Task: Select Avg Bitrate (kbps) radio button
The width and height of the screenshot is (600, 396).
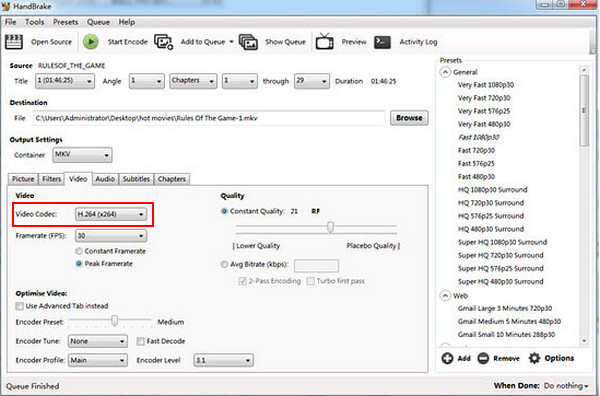Action: (224, 264)
